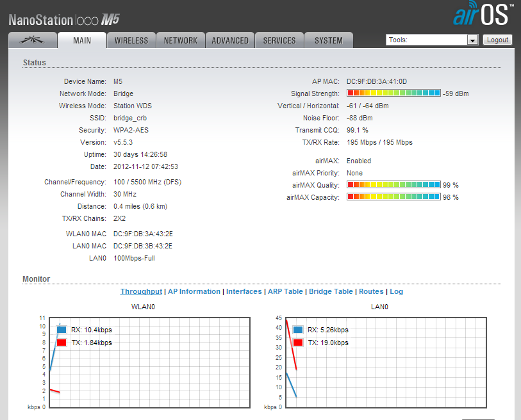
Task: Show the ARP Table monitor
Action: (285, 291)
